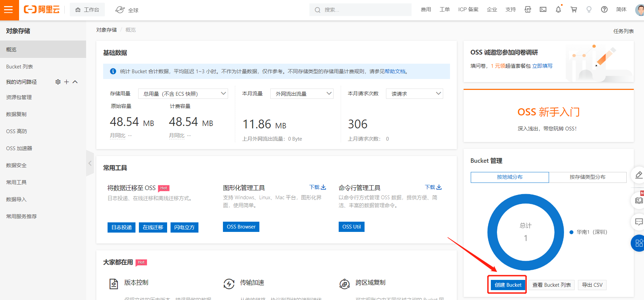Launch Cloud Shell terminal icon
The height and width of the screenshot is (300, 644).
click(543, 10)
